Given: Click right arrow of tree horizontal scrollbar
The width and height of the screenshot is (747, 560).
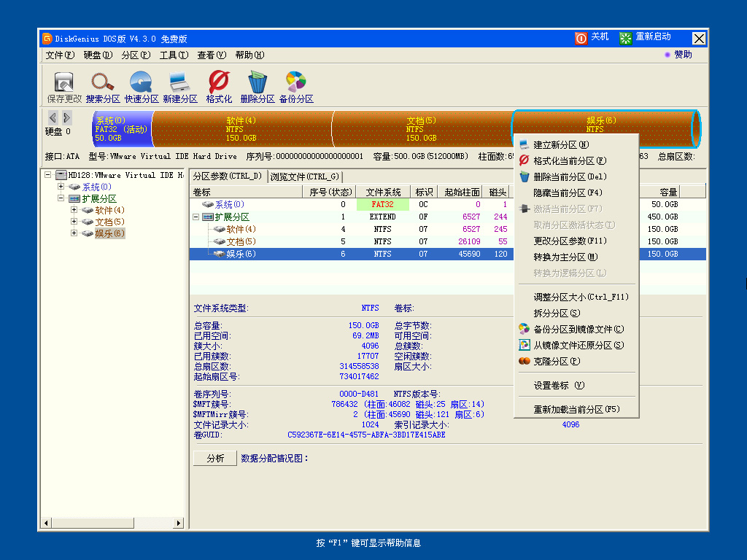Looking at the screenshot, I should point(179,523).
